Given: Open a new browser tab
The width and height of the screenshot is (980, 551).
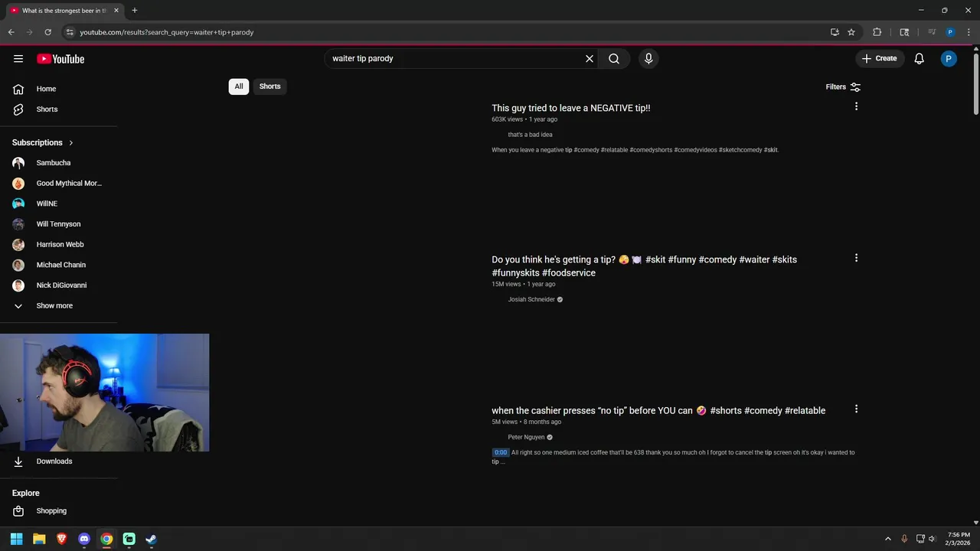Looking at the screenshot, I should (135, 11).
